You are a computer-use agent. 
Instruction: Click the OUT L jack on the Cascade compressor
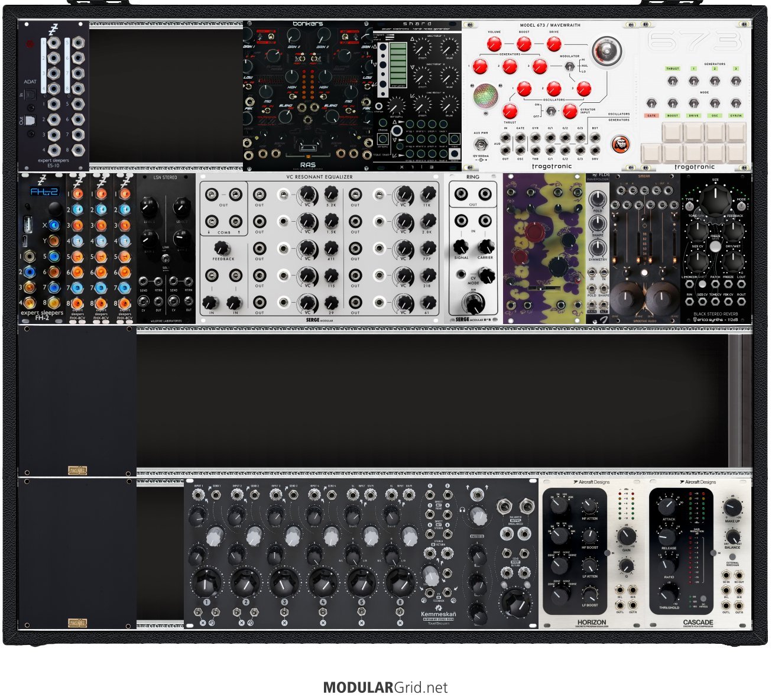coord(726,604)
